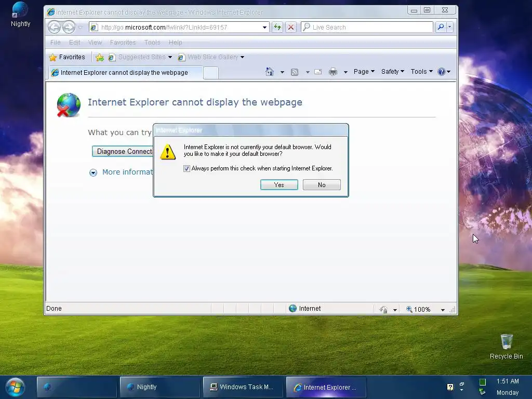Click the Protected Mode status icon
This screenshot has width=532, height=399.
tap(383, 310)
